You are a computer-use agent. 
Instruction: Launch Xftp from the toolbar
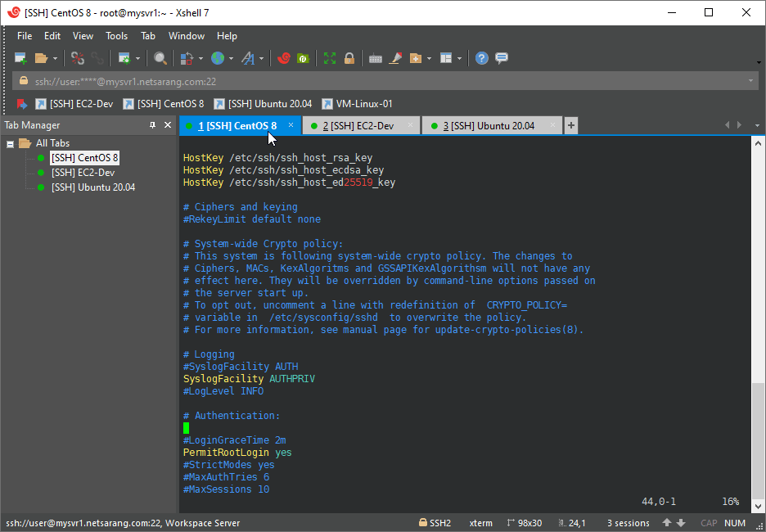(302, 58)
